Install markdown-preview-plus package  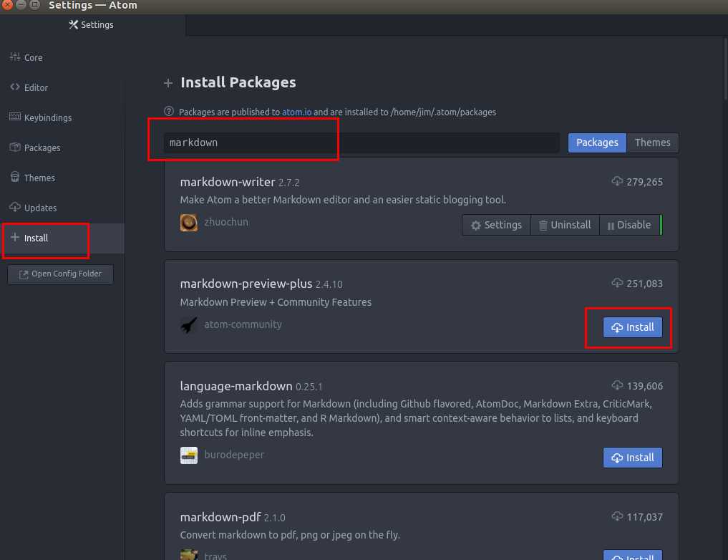pos(632,327)
